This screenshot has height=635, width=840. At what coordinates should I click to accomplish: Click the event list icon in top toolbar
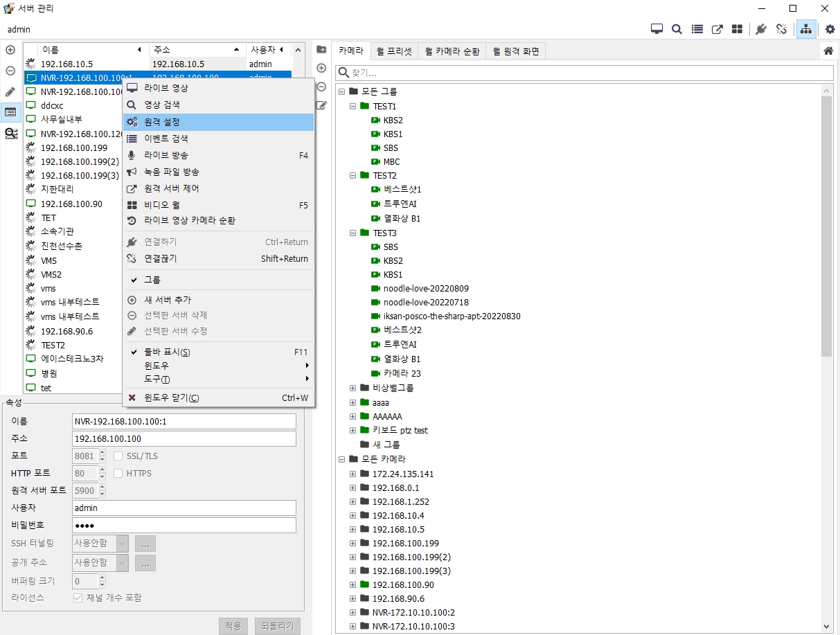697,29
